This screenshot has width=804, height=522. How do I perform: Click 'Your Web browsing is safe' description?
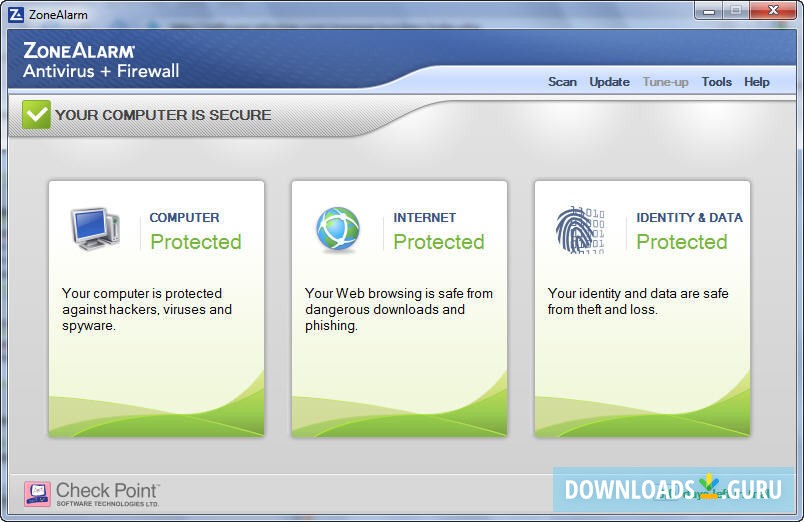coord(398,309)
